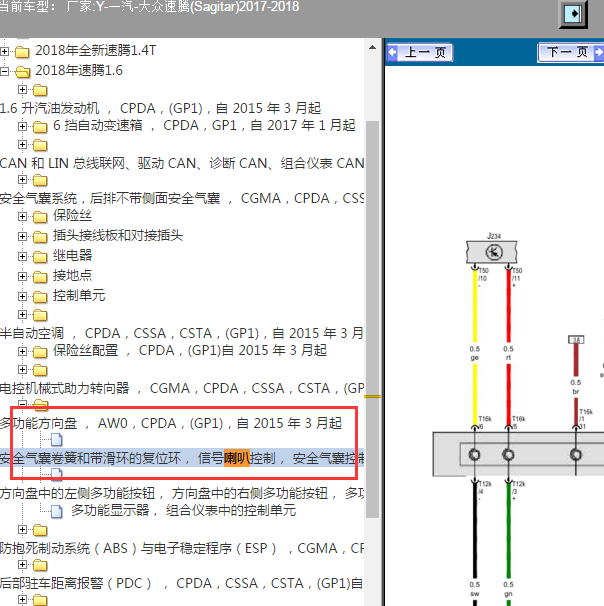604x606 pixels.
Task: Go to next page (下一页)
Action: tap(571, 53)
